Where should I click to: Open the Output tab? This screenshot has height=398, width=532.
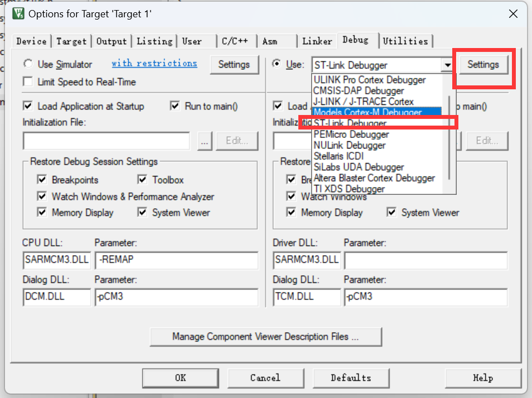pyautogui.click(x=112, y=41)
